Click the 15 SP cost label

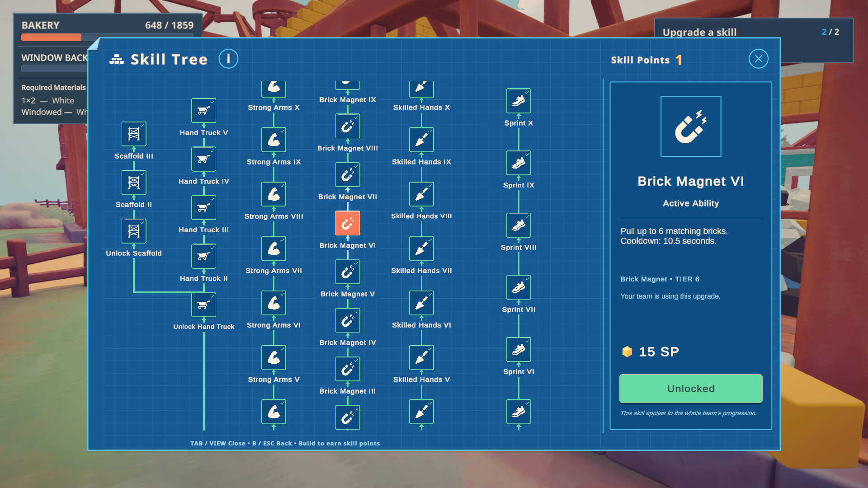pos(651,352)
